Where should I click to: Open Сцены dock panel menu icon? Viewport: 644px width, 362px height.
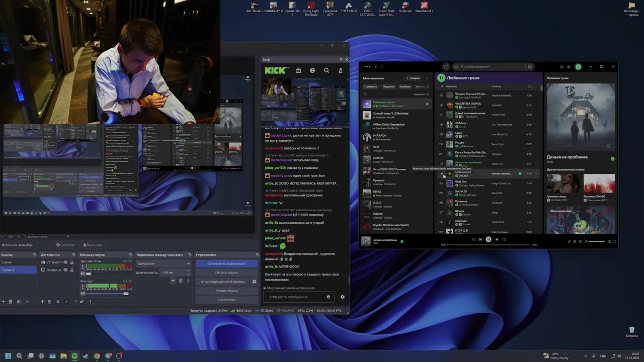[34, 255]
